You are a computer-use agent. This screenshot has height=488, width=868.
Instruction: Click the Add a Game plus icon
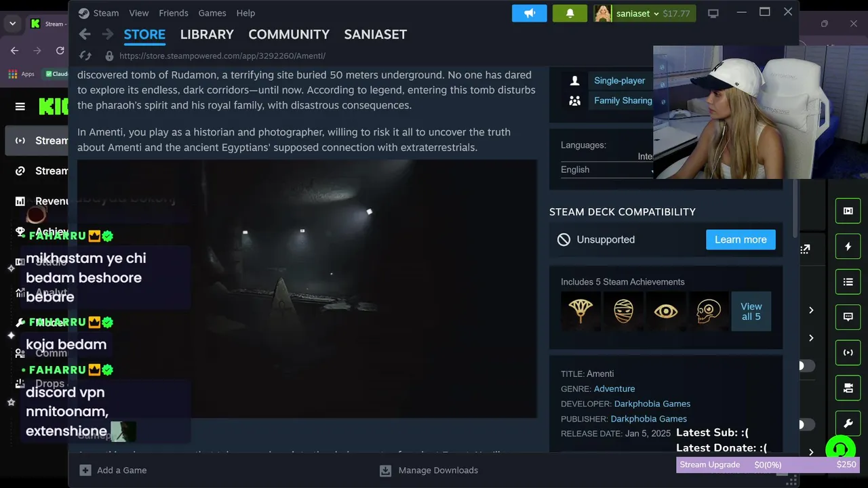click(x=85, y=470)
